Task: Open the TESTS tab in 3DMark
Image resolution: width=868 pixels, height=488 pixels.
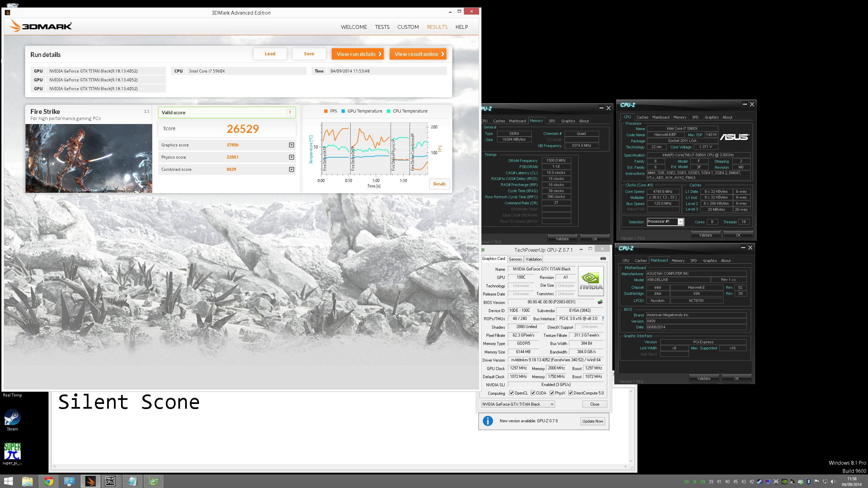Action: pos(382,27)
